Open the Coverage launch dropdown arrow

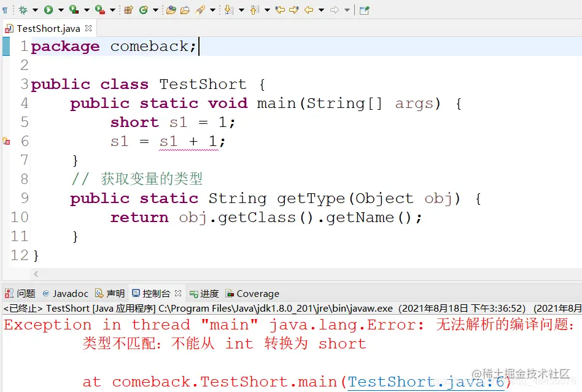[x=87, y=10]
